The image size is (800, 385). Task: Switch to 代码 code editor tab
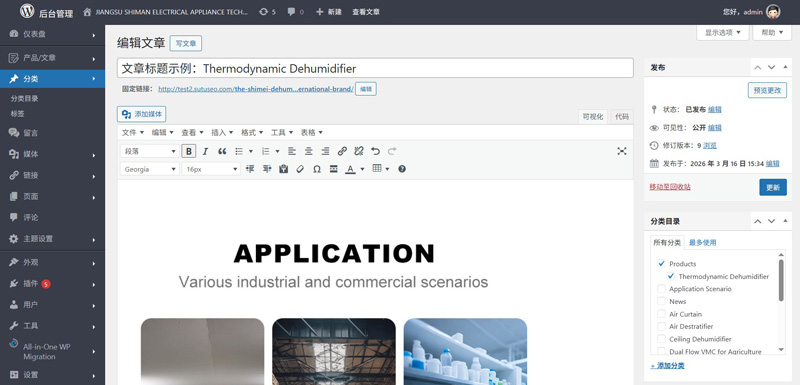click(622, 117)
